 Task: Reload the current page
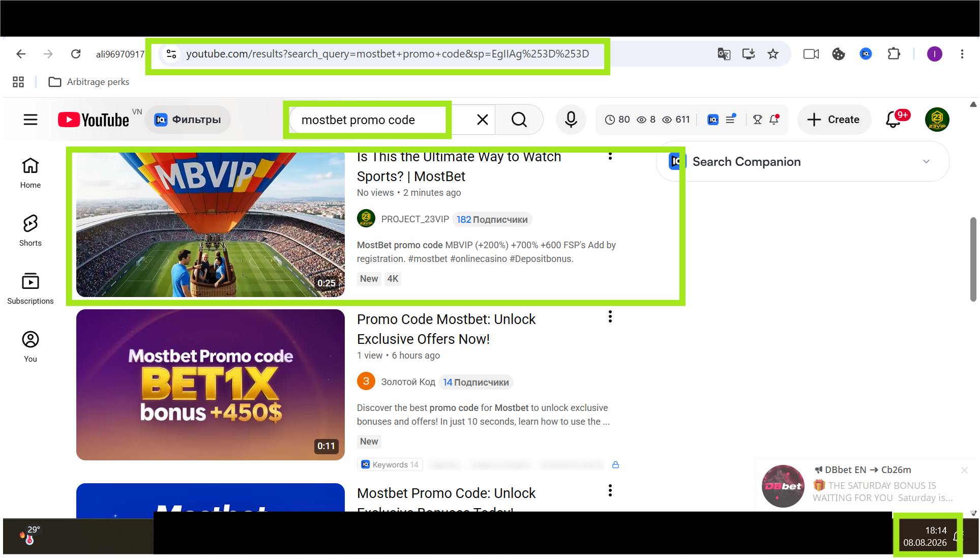[x=76, y=54]
